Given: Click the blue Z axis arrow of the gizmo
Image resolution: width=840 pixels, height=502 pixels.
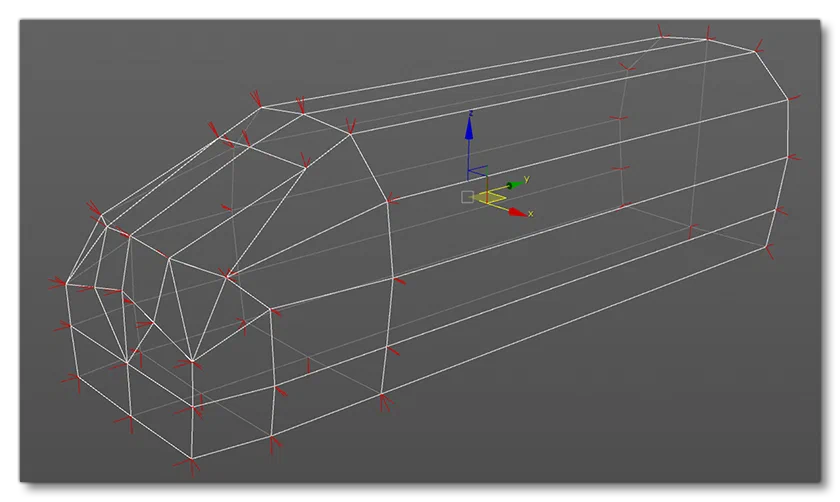Looking at the screenshot, I should tap(469, 129).
